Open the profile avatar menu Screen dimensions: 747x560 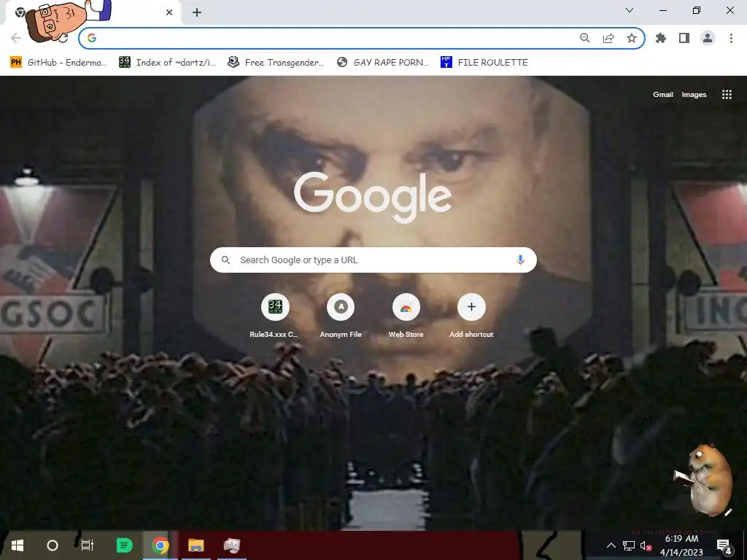click(x=708, y=38)
